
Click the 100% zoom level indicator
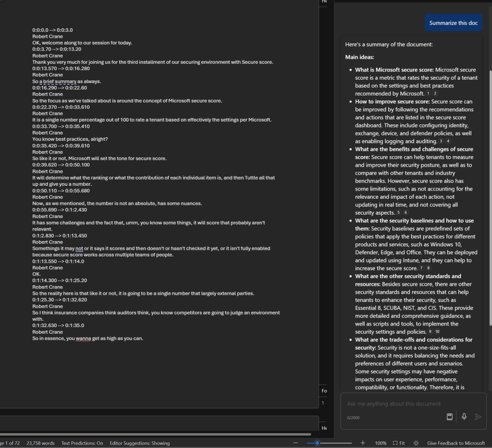tap(381, 443)
